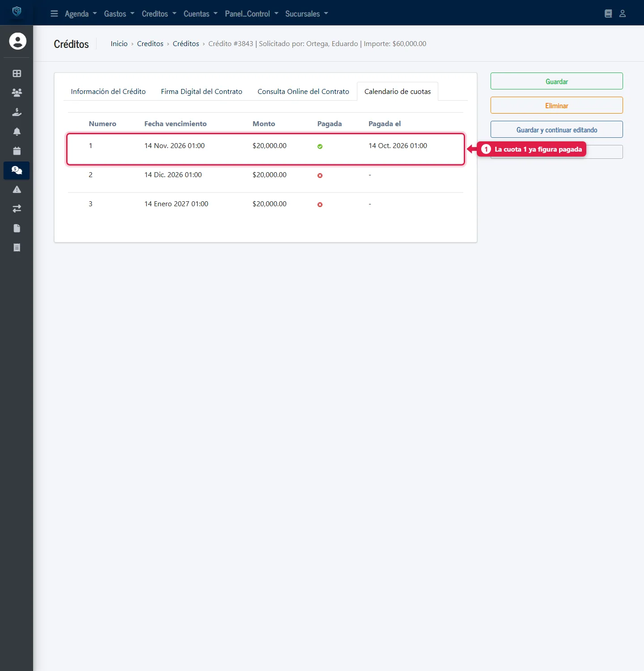Open the bell notifications icon in the sidebar
The height and width of the screenshot is (671, 644).
pos(17,132)
